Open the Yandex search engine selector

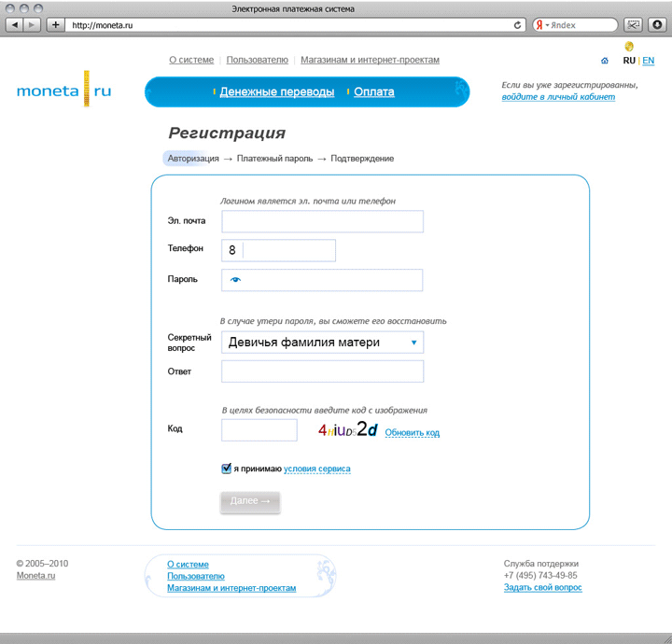coord(541,25)
